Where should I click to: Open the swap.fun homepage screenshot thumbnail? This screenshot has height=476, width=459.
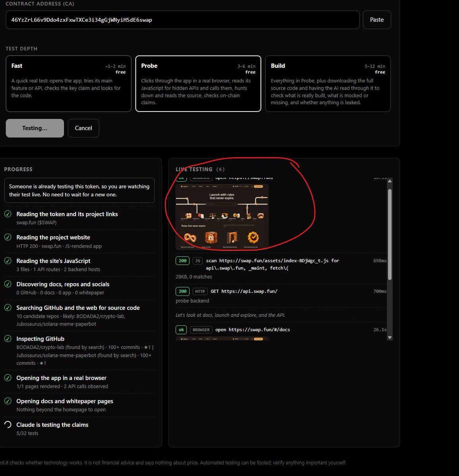222,217
